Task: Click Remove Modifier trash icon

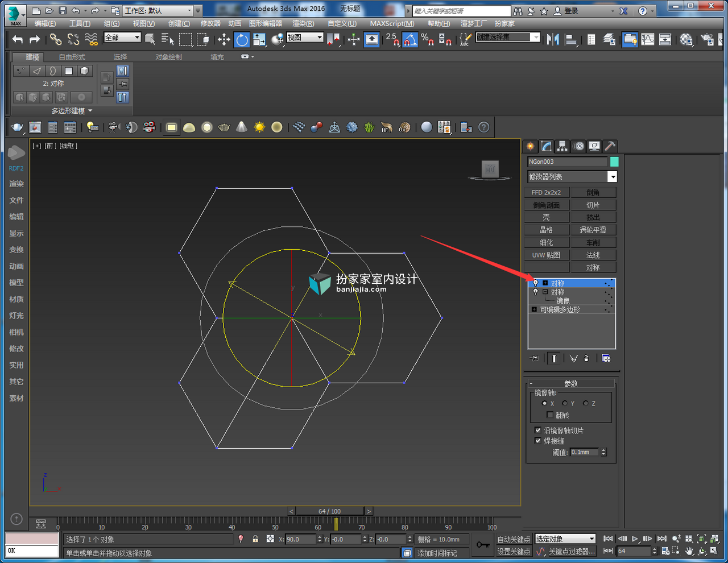Action: [x=586, y=358]
